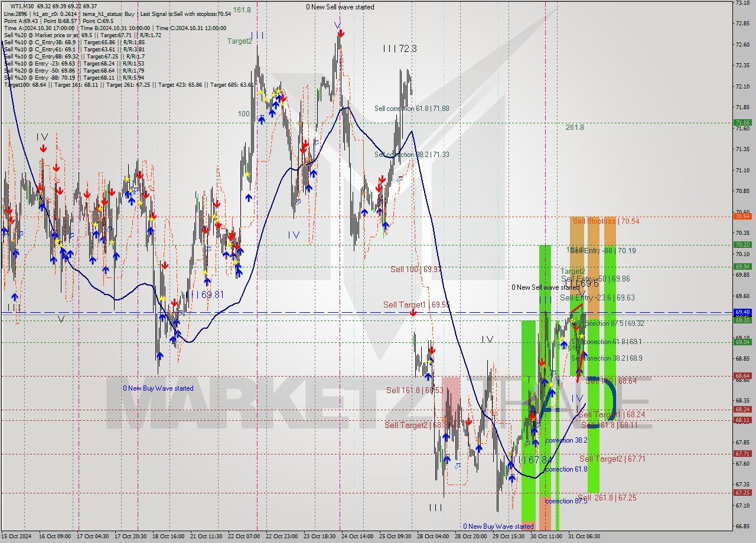
Task: Click the 'Sell 161.8 | 68.53' label
Action: [415, 390]
